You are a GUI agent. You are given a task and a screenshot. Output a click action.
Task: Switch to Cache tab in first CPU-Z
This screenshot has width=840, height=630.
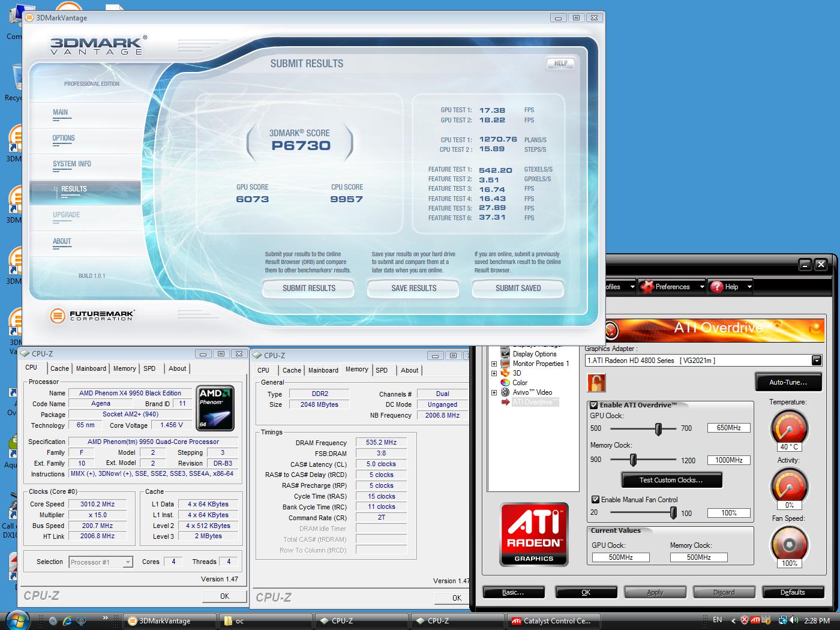(x=59, y=368)
